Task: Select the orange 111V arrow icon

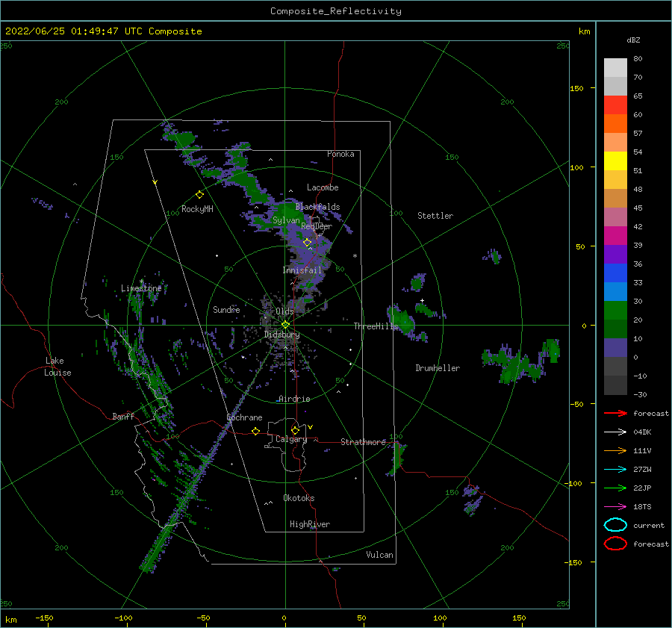Action: (x=615, y=450)
